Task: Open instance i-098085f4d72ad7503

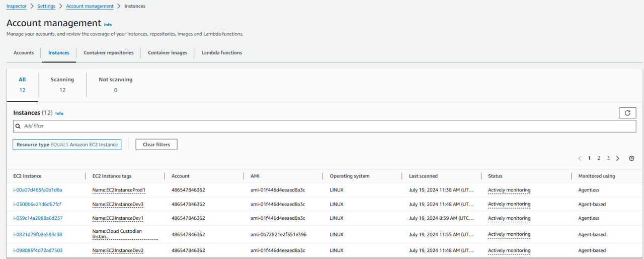Action: tap(38, 250)
